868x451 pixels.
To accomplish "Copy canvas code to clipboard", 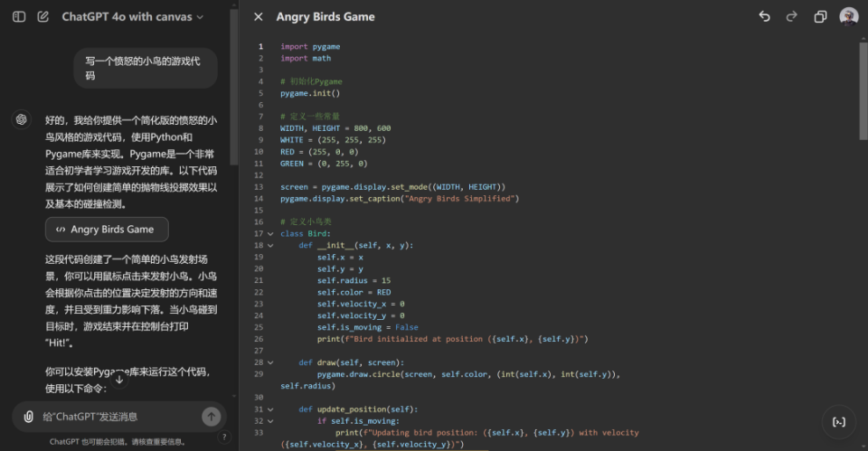I will tap(820, 16).
